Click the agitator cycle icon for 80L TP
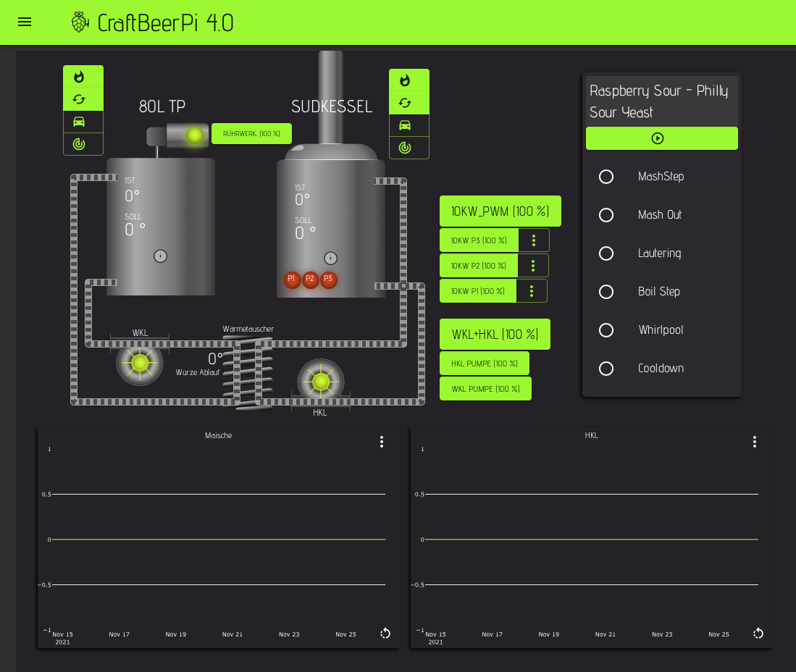Image resolution: width=796 pixels, height=672 pixels. coord(80,99)
